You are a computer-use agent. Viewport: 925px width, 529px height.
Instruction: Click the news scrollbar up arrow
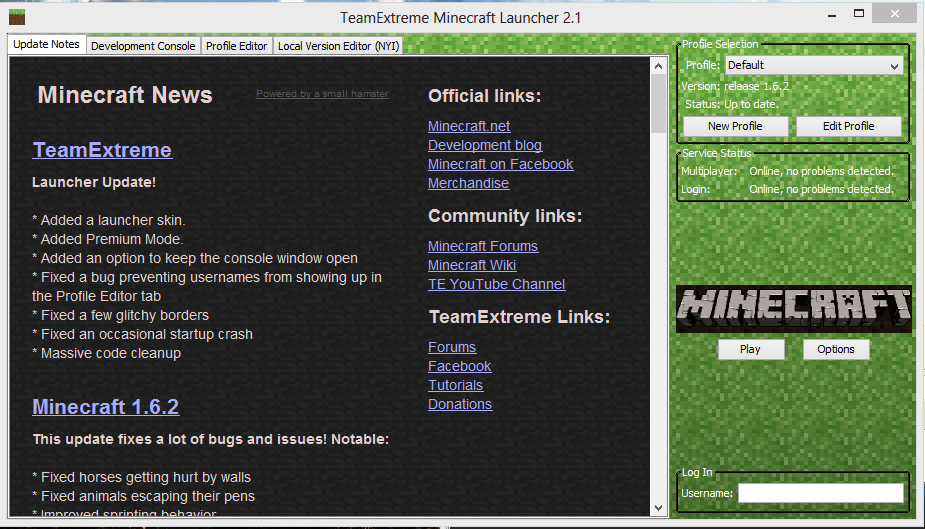pos(658,67)
